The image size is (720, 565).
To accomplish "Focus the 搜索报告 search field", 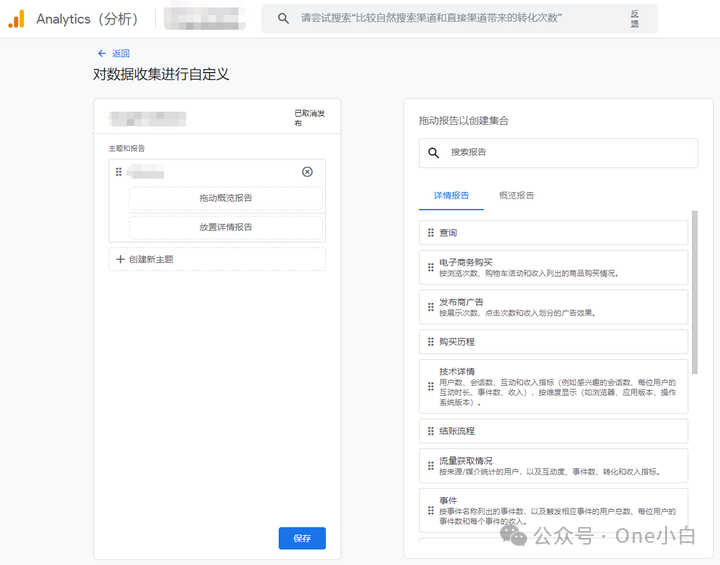I will (x=558, y=153).
